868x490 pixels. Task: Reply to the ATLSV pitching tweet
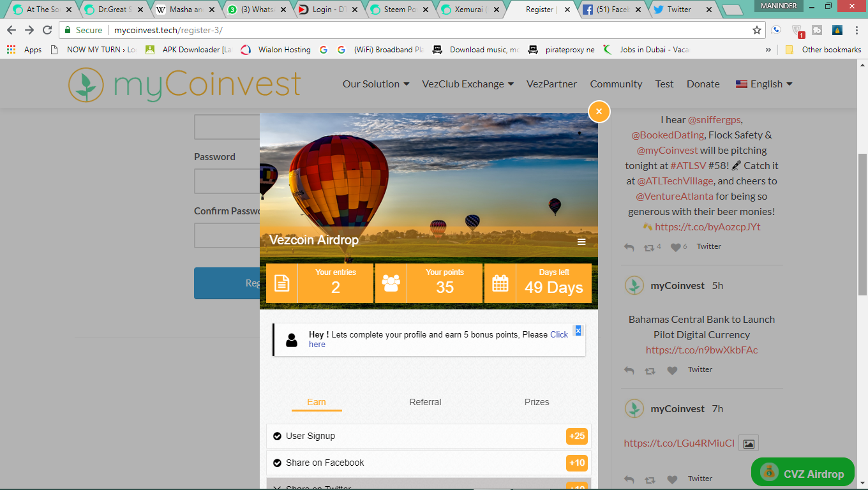[629, 247]
